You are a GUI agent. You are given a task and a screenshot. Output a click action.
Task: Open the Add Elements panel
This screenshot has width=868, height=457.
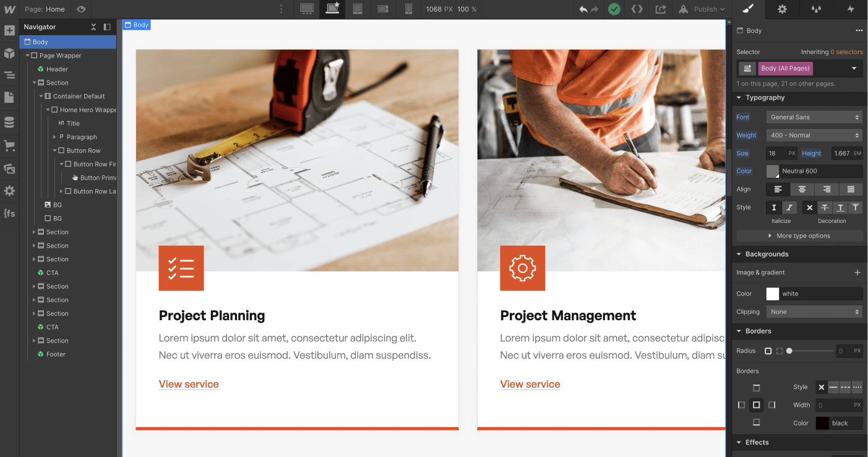coord(9,30)
